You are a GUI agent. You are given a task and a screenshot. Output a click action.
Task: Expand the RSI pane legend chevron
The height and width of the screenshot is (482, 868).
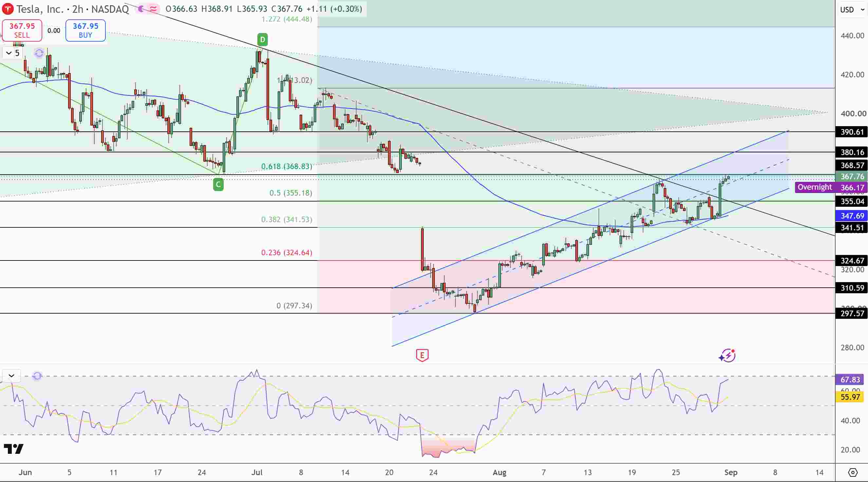11,376
